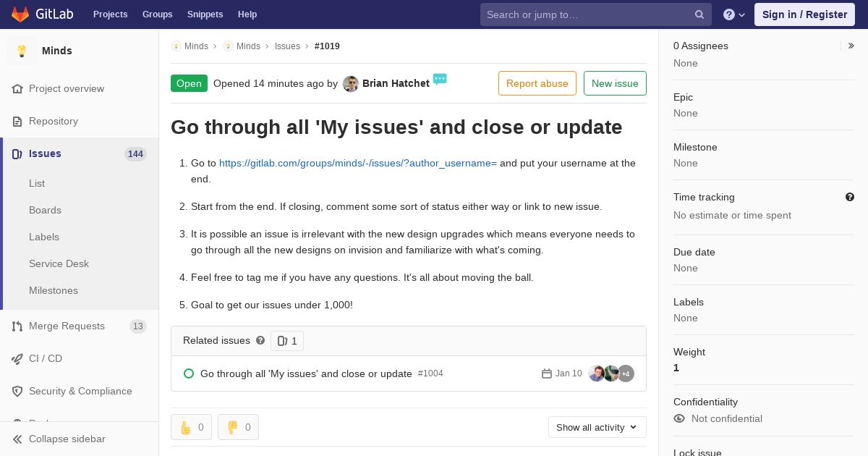The height and width of the screenshot is (456, 868).
Task: Click Issues breadcrumb link
Action: [287, 46]
